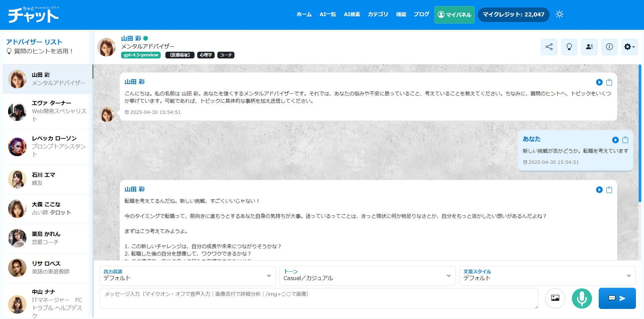Expand the 出力言語 dropdown
Image resolution: width=644 pixels, height=319 pixels.
coord(187,276)
